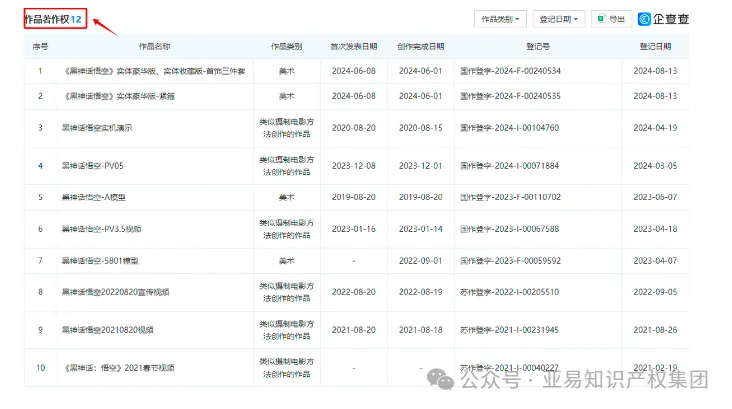Select registration number 国作登字-2024-I-00104760
The image size is (732, 409).
coord(509,128)
